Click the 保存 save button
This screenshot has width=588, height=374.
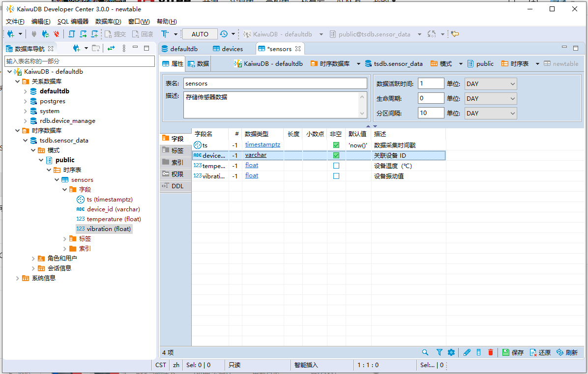(x=513, y=352)
